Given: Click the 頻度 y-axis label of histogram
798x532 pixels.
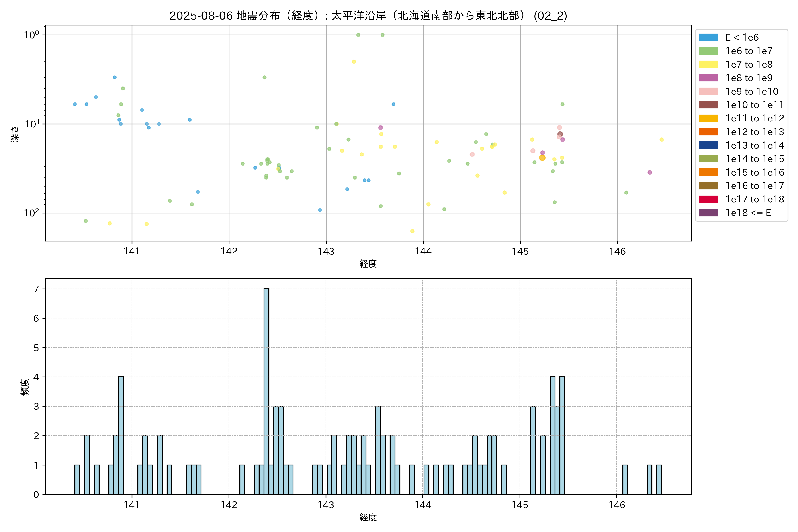Looking at the screenshot, I should click(x=25, y=387).
